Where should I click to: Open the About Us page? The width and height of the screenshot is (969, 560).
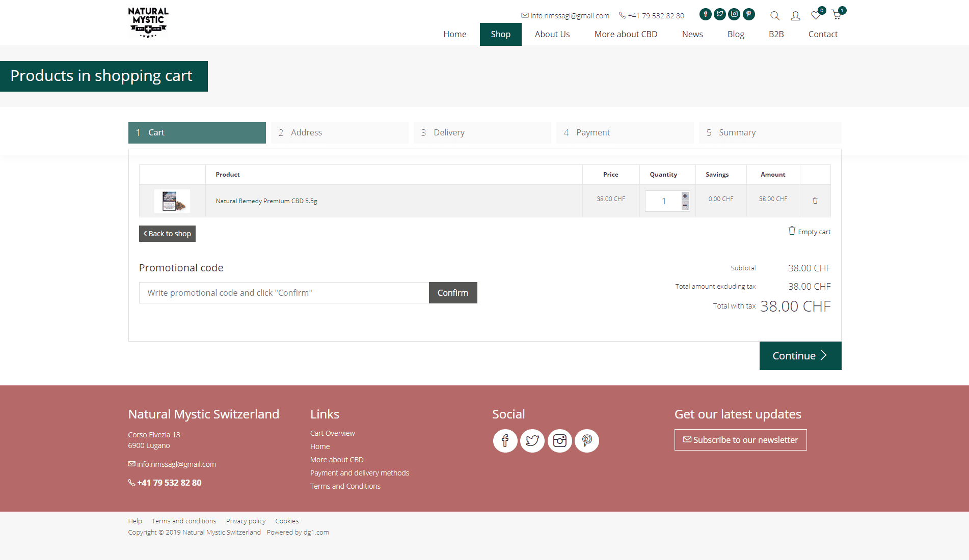click(552, 34)
